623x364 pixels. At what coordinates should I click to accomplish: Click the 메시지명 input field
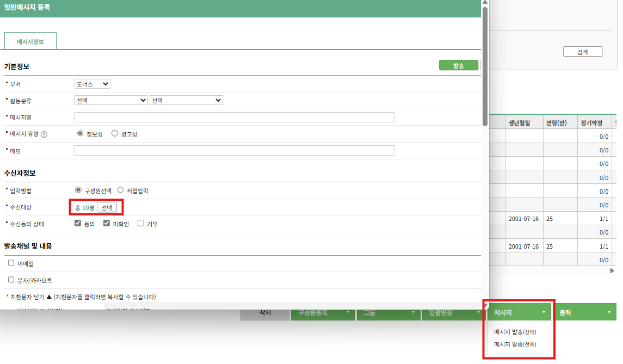[x=235, y=117]
